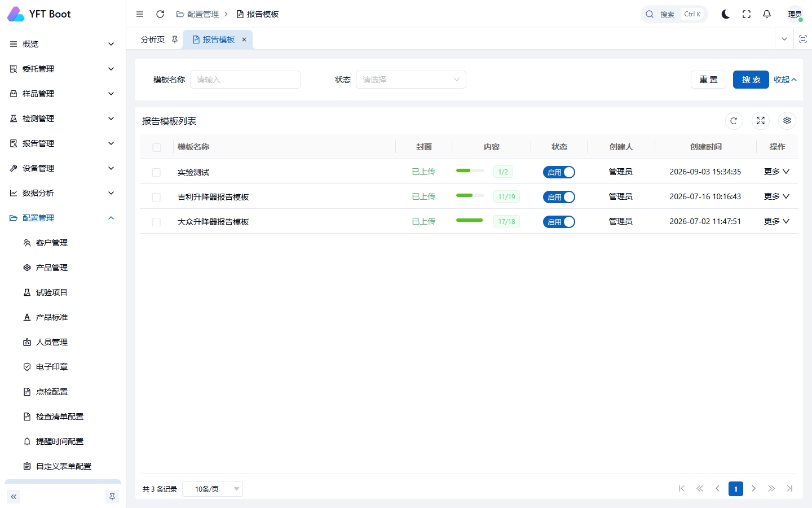Image resolution: width=812 pixels, height=508 pixels.
Task: Collapse the 配置管理 sidebar menu
Action: (63, 218)
